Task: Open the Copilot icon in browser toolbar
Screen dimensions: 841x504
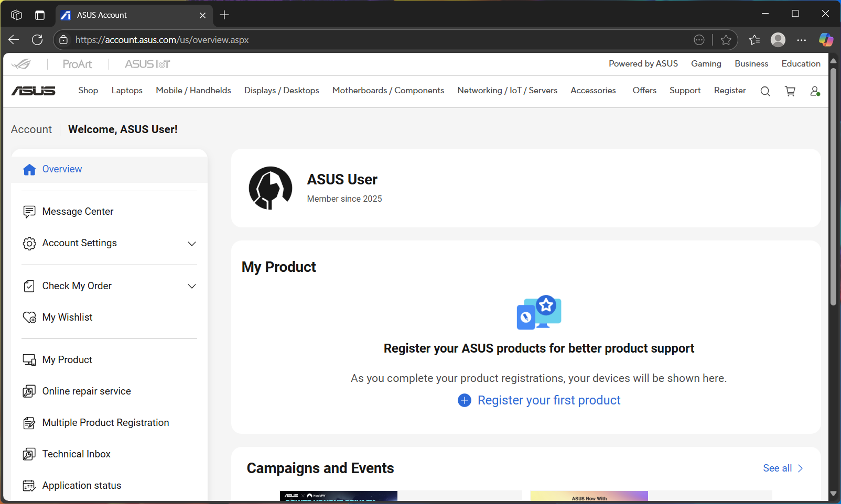Action: click(826, 40)
